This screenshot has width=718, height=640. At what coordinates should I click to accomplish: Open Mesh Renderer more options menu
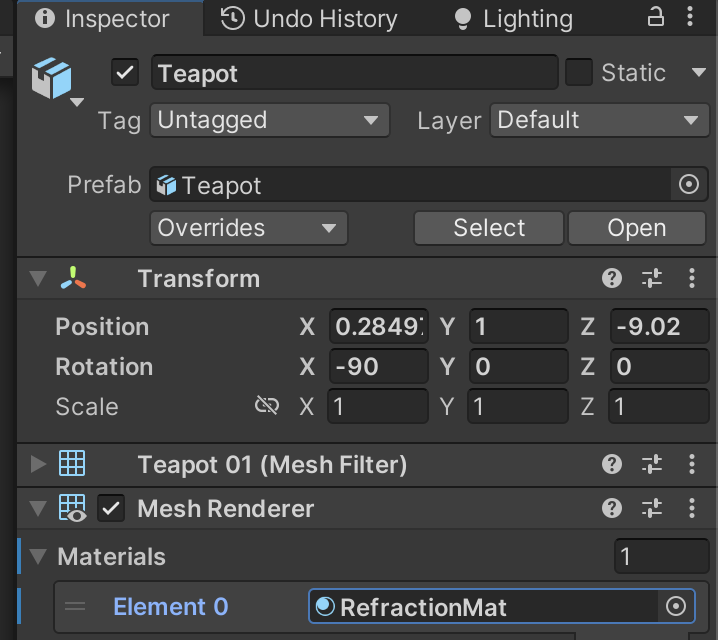click(x=692, y=509)
